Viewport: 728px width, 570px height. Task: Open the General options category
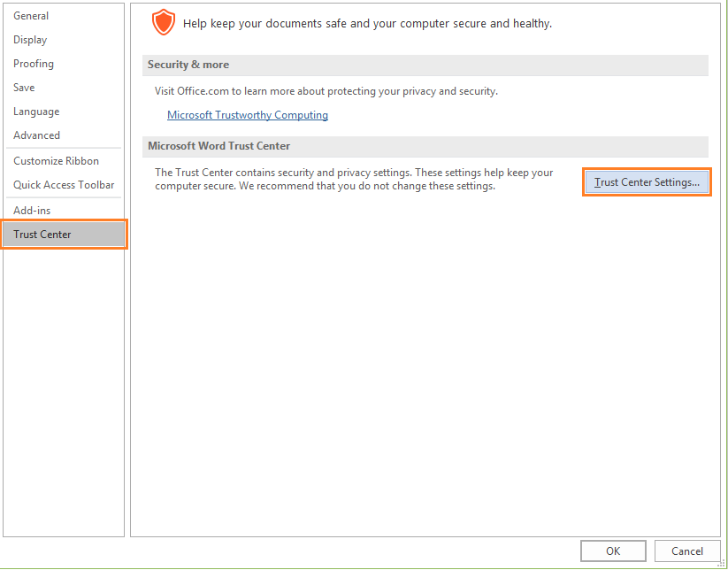[x=31, y=16]
